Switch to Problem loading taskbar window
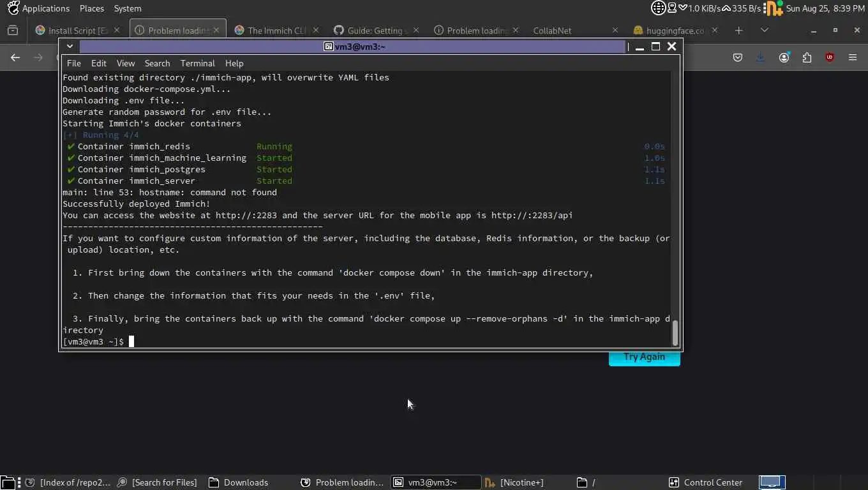This screenshot has width=868, height=490. (343, 482)
